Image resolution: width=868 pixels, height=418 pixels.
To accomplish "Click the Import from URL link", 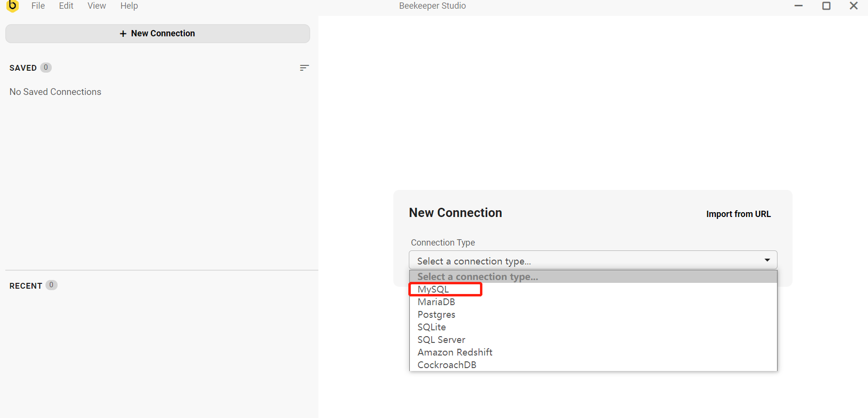I will pos(738,214).
